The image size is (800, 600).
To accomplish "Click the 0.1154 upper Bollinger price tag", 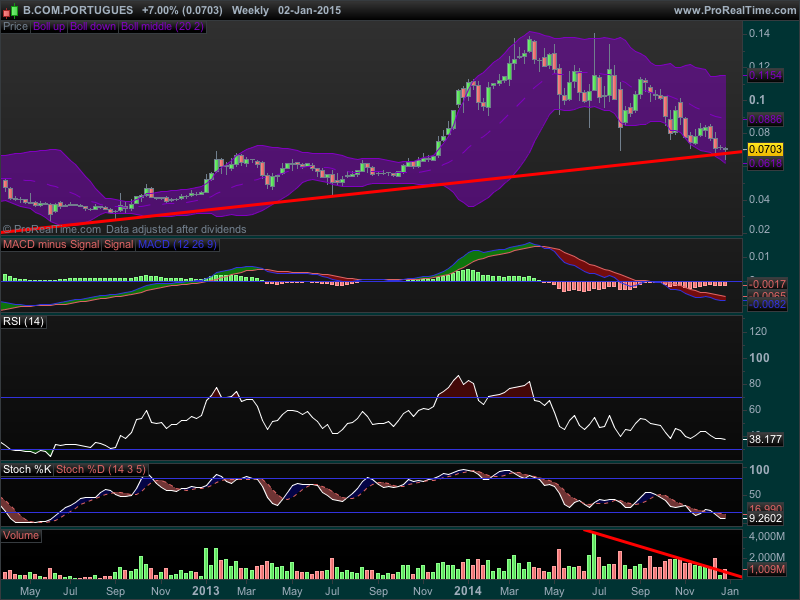I will click(x=765, y=75).
